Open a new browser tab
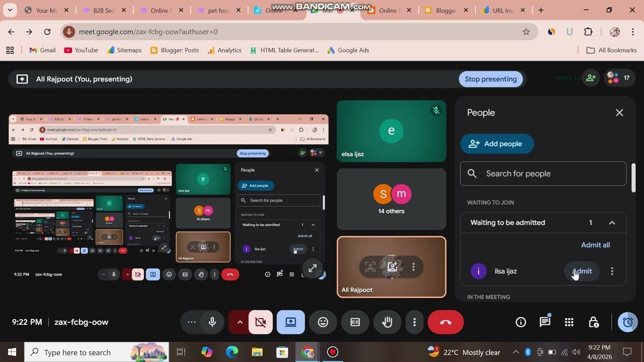644x362 pixels. coord(541,10)
